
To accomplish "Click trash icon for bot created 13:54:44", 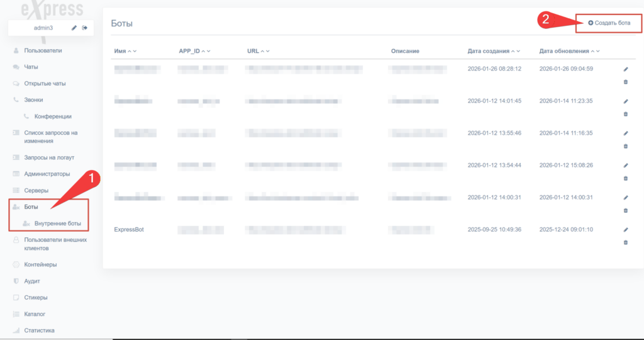I will (625, 178).
